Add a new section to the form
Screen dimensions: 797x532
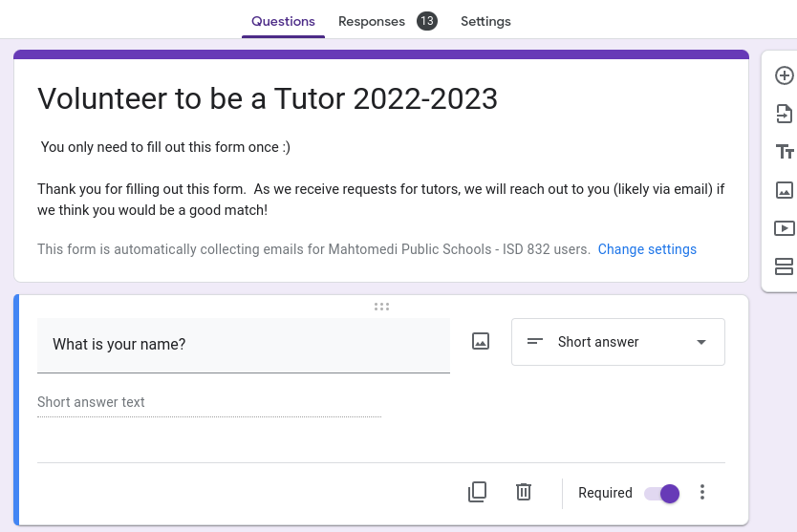pyautogui.click(x=784, y=266)
